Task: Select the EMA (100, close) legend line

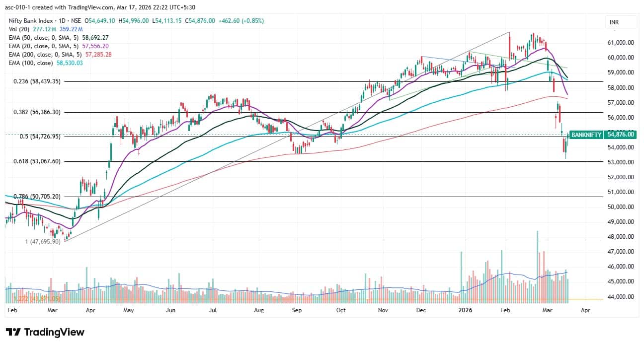Action: click(45, 63)
